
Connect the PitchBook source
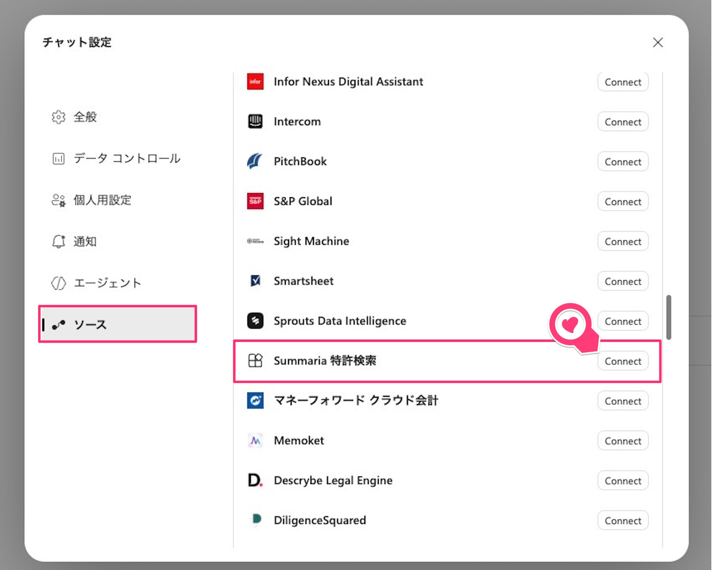(x=623, y=161)
